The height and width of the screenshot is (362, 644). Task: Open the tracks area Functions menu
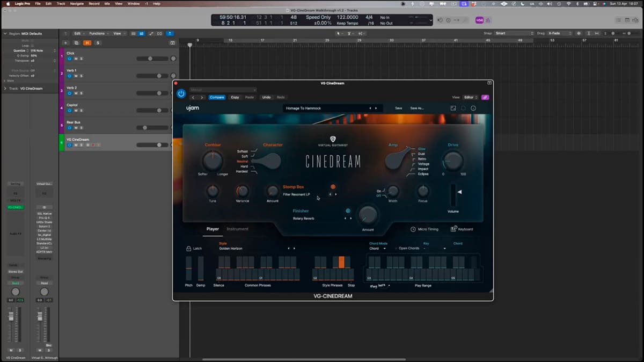click(x=98, y=33)
